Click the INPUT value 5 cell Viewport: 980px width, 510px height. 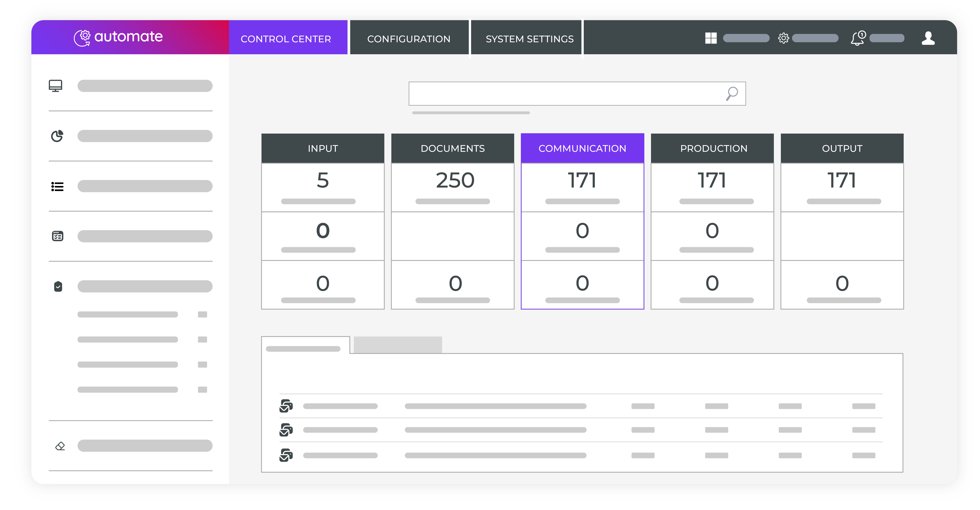pyautogui.click(x=323, y=188)
